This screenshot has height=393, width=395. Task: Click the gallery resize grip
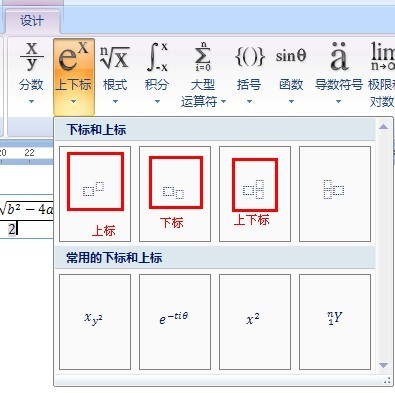(387, 380)
